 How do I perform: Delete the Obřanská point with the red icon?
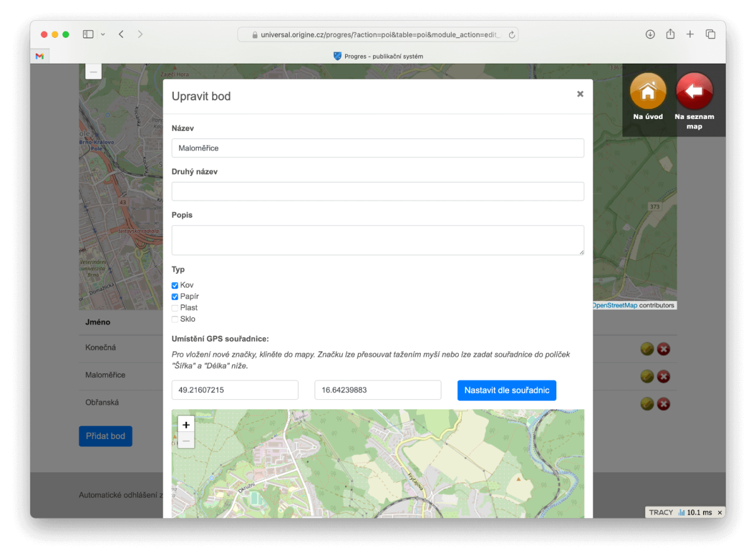(x=663, y=404)
